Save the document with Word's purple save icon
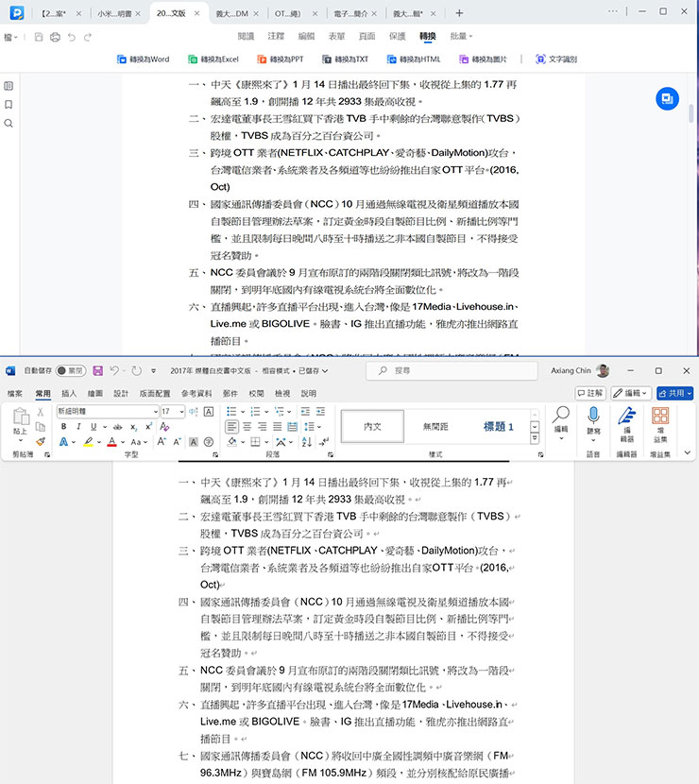Screen dimensions: 699x784 coord(97,370)
